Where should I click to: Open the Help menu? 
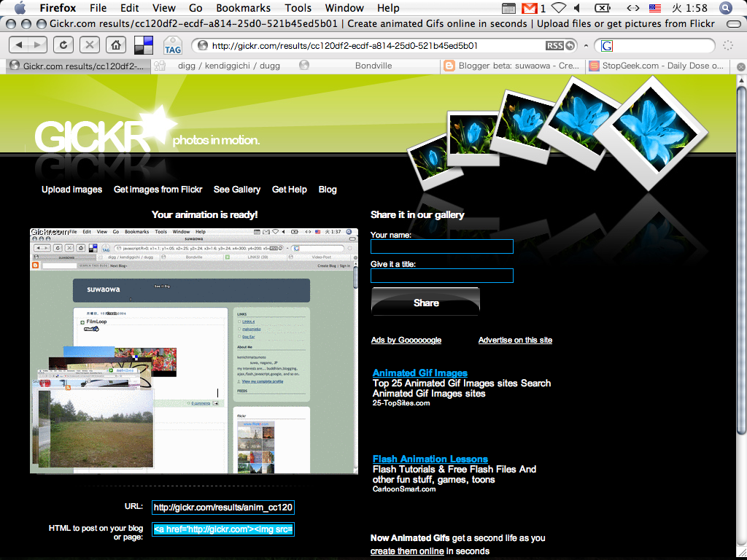coord(388,8)
